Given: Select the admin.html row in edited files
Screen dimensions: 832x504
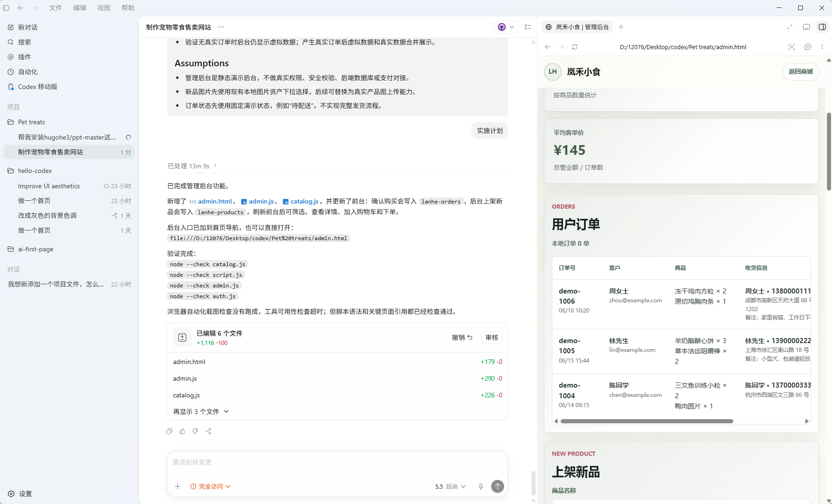Looking at the screenshot, I should (x=337, y=362).
